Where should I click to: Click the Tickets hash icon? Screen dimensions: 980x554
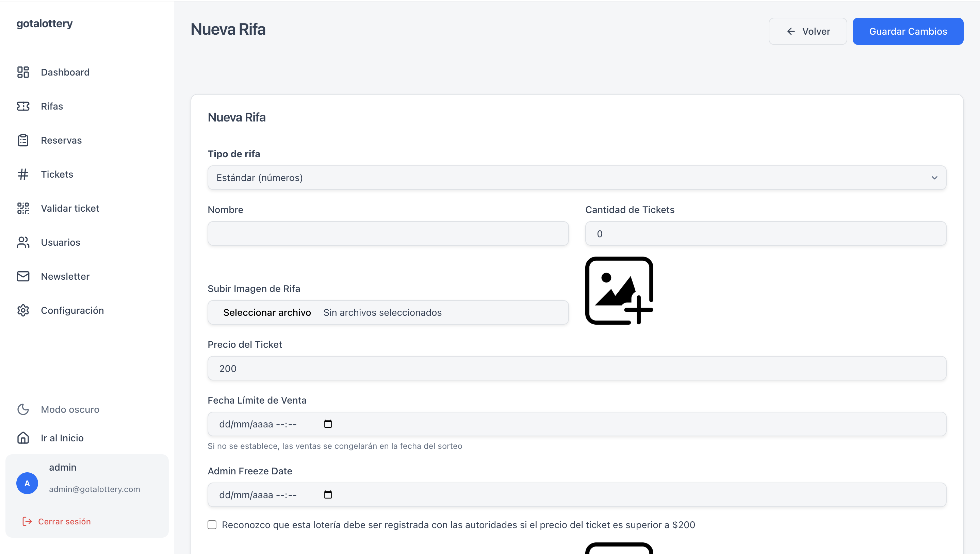[x=23, y=174]
